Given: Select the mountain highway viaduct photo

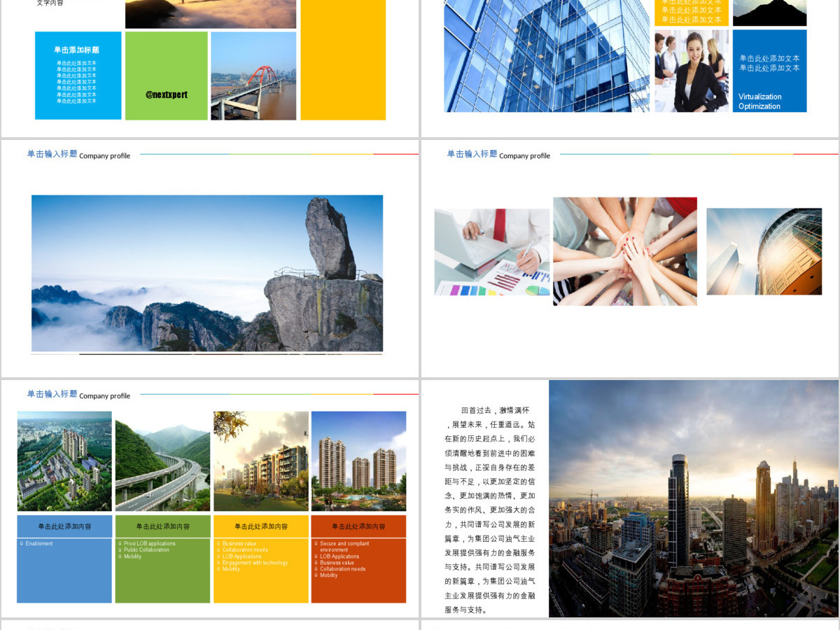Looking at the screenshot, I should [162, 461].
